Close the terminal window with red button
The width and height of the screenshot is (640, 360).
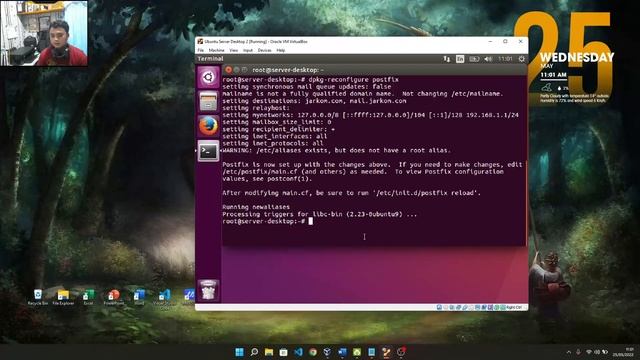pos(229,70)
